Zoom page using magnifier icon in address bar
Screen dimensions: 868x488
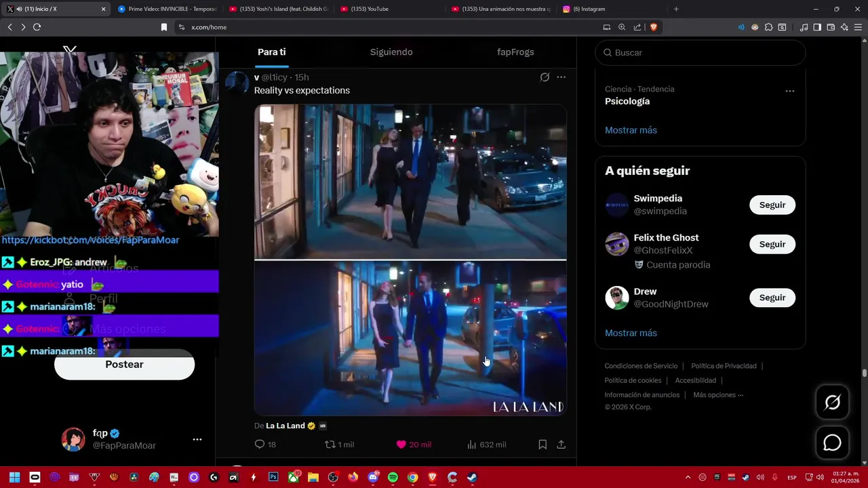tap(622, 27)
